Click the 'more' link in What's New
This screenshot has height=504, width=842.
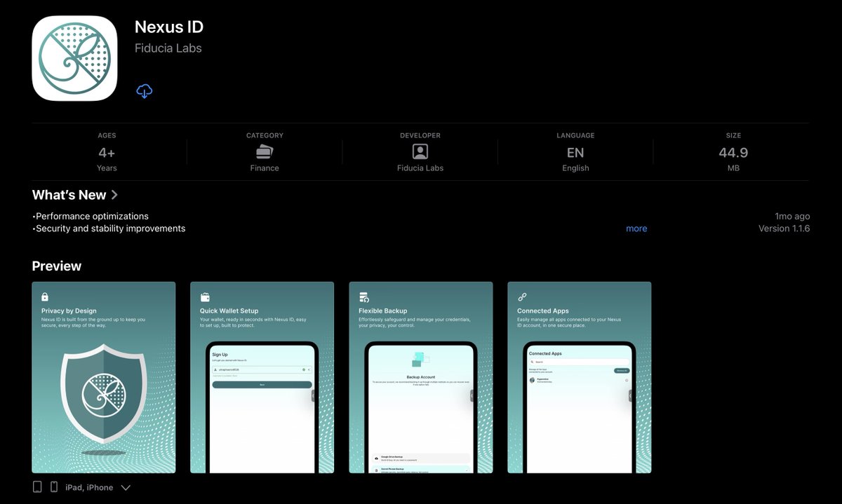click(x=636, y=229)
